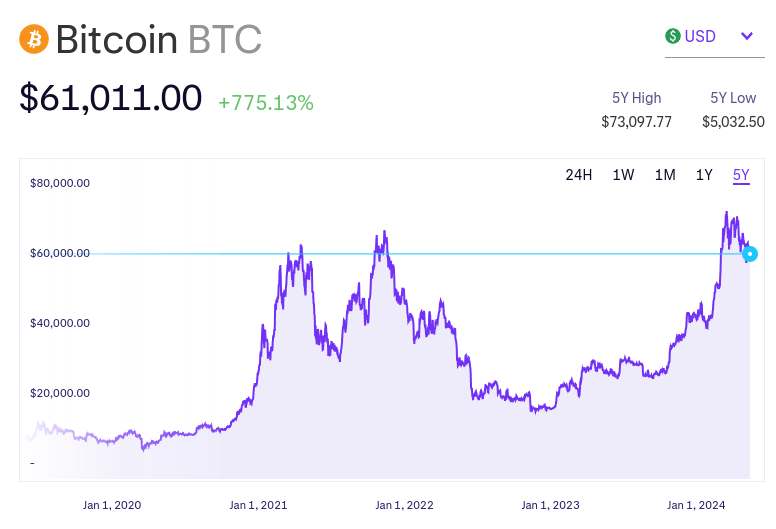The width and height of the screenshot is (776, 529).
Task: Click the +775.13% change percentage
Action: click(x=266, y=102)
